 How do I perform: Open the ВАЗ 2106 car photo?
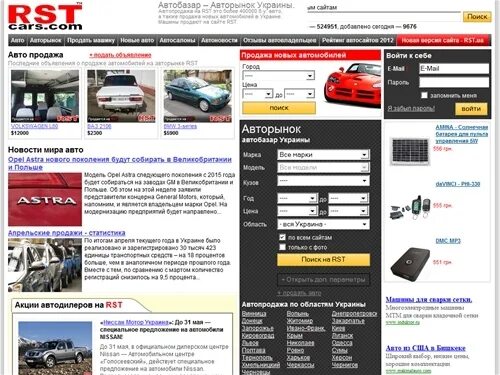pyautogui.click(x=121, y=96)
